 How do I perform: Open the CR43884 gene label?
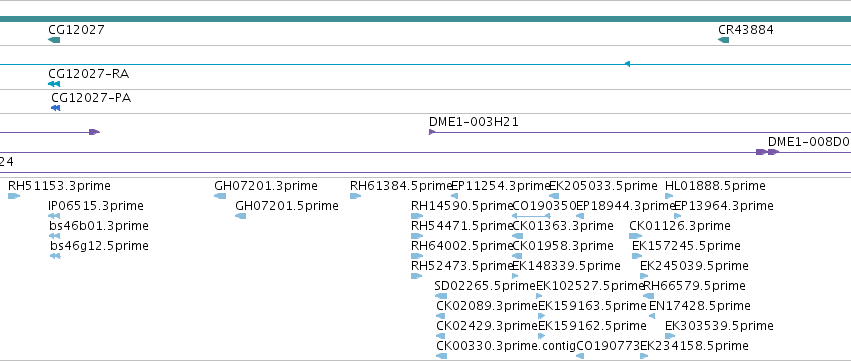pos(746,29)
